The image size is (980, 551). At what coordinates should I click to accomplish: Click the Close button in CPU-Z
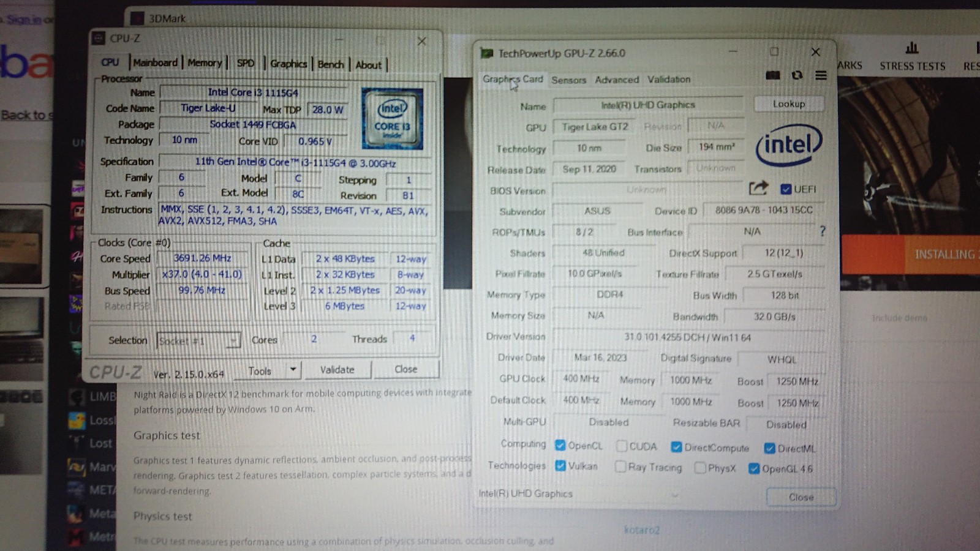pos(405,369)
